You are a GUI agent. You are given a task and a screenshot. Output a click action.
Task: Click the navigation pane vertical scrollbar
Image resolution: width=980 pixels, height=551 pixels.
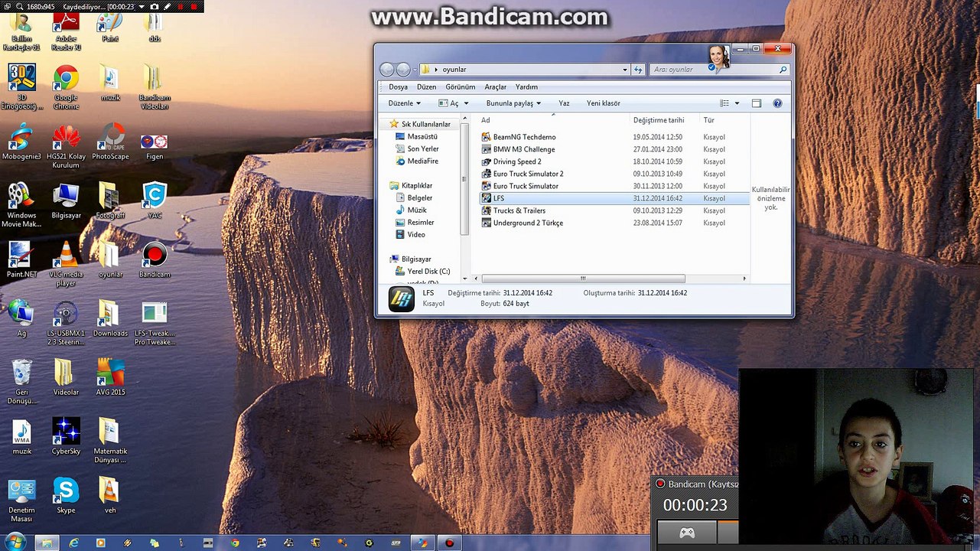pos(463,179)
